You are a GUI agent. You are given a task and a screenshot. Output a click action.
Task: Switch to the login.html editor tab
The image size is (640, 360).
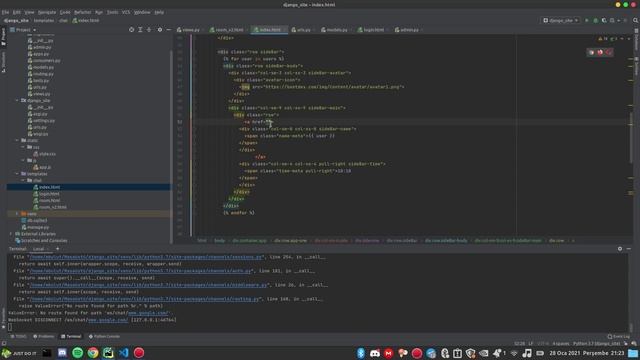click(x=371, y=30)
